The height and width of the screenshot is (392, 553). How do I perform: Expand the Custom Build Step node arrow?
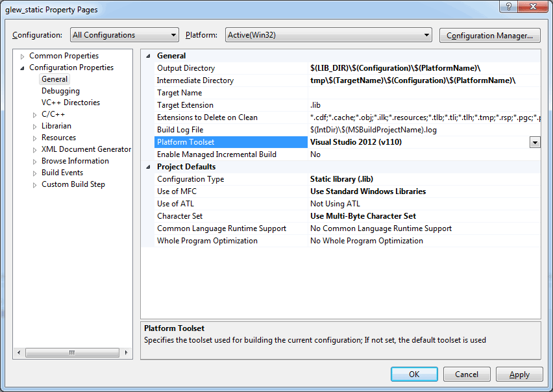[x=34, y=185]
